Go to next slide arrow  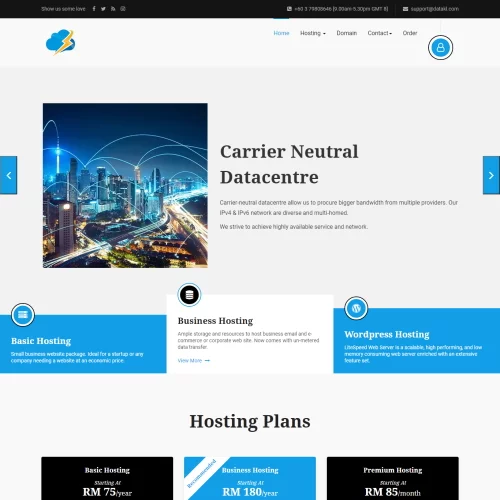[x=491, y=175]
